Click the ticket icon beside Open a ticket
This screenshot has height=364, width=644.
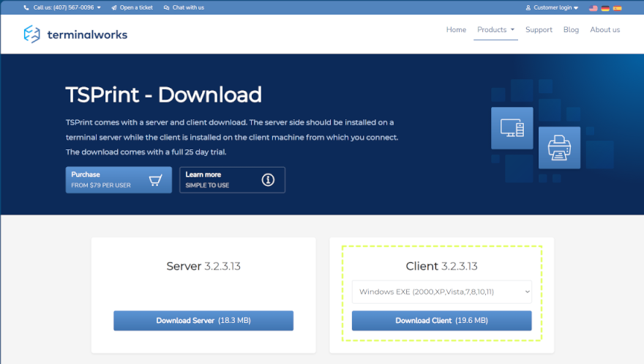(114, 7)
